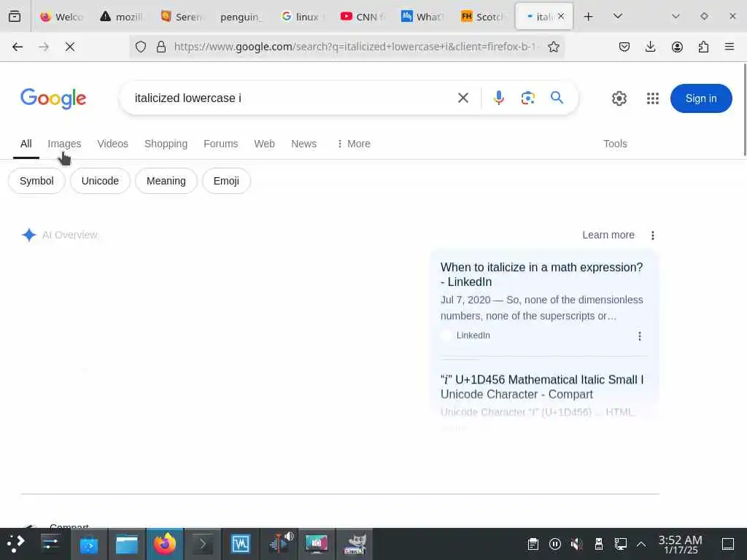Screen dimensions: 747x560
Task: Click the browser URL address bar
Action: (x=355, y=47)
